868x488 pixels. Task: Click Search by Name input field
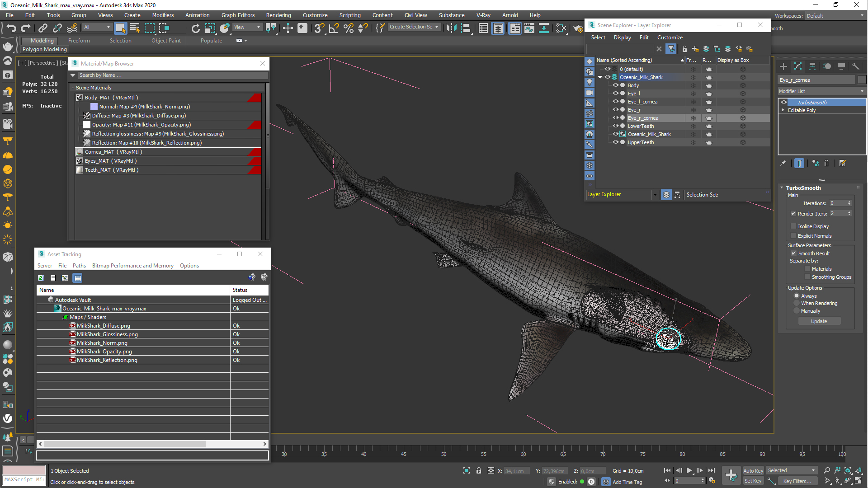(x=168, y=75)
